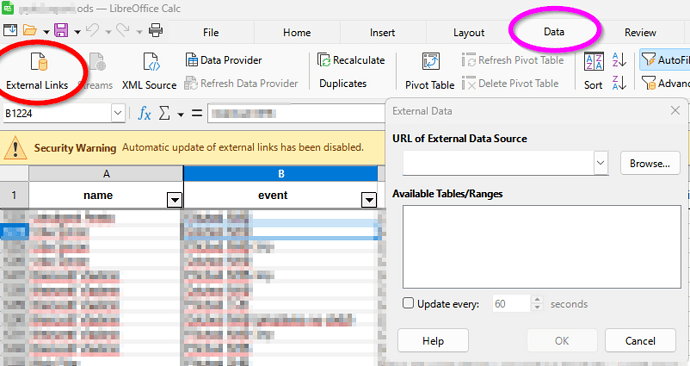Click the formula input line
The image size is (690, 366).
tap(297, 113)
